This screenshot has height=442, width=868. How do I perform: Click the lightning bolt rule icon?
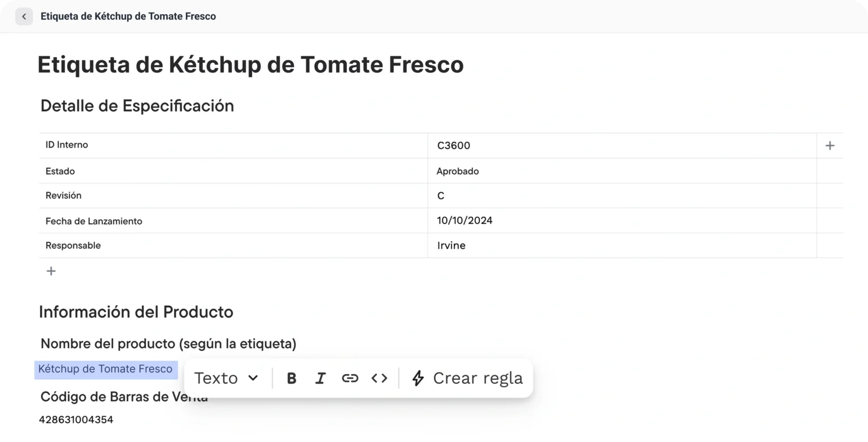point(418,378)
